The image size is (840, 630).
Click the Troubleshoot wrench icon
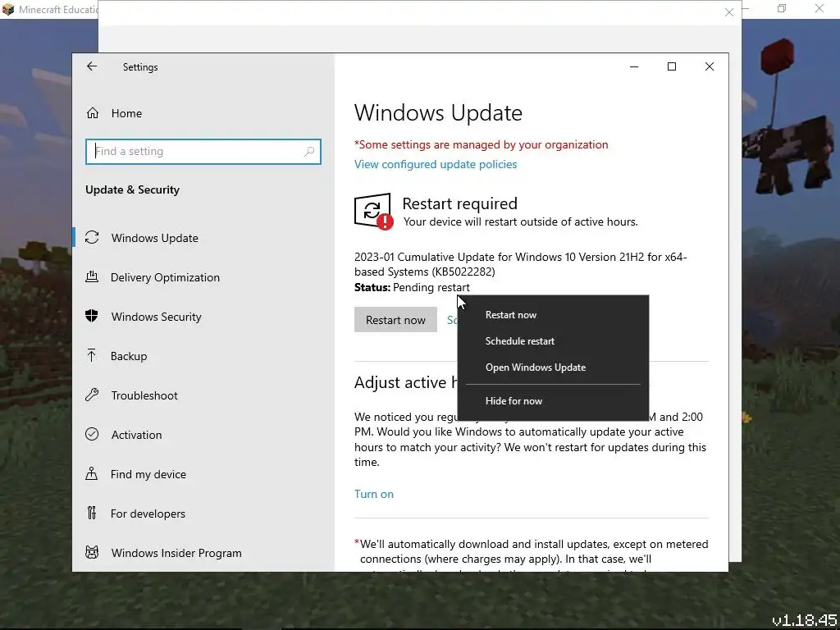click(x=92, y=395)
